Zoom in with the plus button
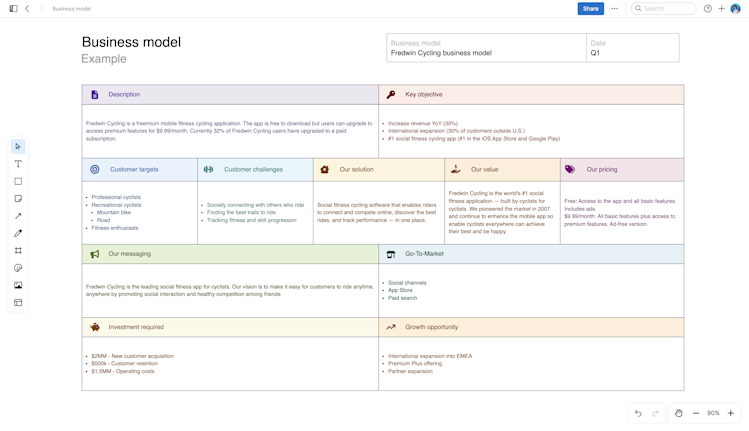Screen dimensions: 749x431 coord(730,413)
